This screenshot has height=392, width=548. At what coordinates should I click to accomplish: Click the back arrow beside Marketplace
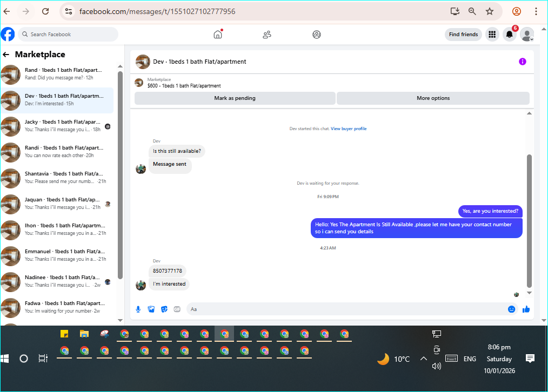tap(6, 55)
